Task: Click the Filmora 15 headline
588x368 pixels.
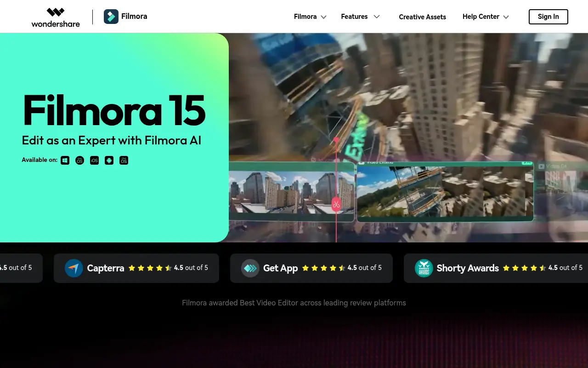Action: click(114, 110)
